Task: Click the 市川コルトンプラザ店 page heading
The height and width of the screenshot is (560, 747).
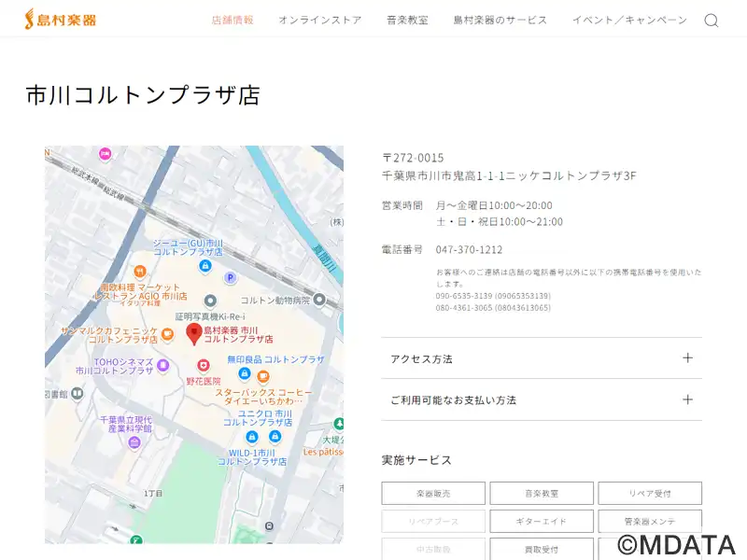Action: coord(143,95)
